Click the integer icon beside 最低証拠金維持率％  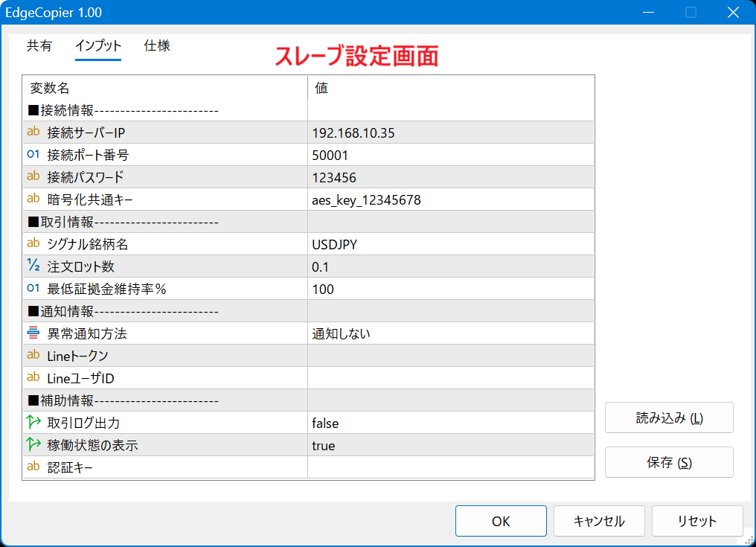33,288
